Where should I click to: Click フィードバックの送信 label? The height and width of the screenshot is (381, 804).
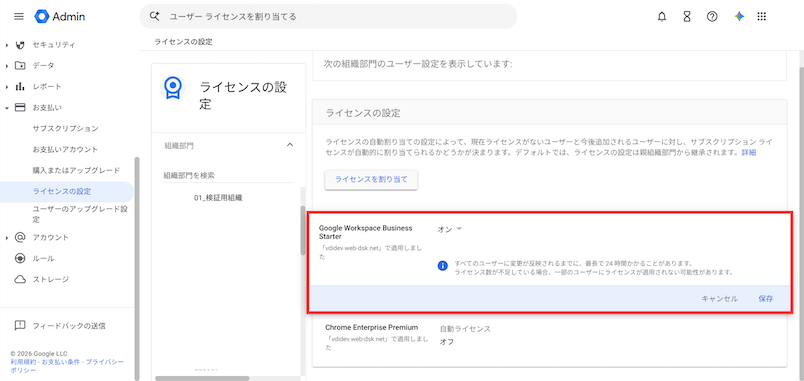tap(69, 325)
